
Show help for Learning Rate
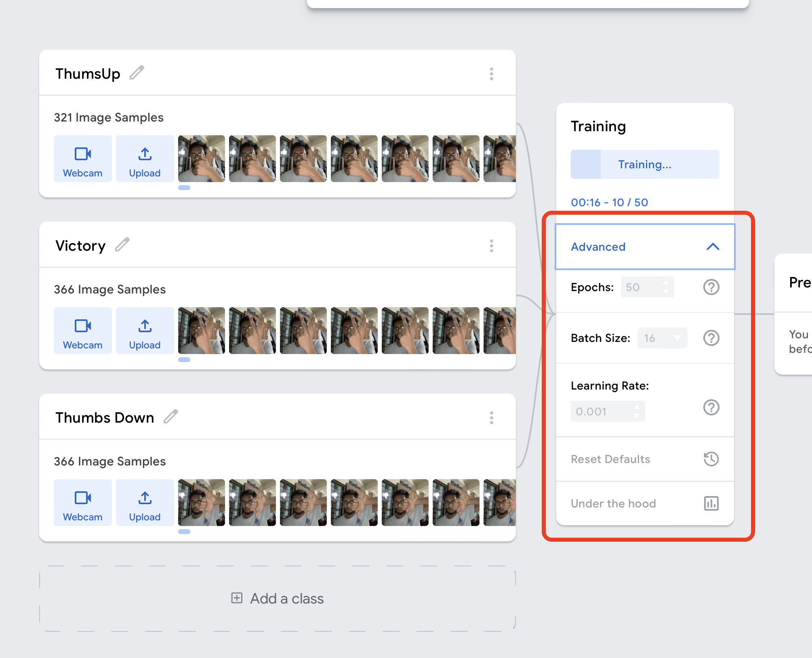(711, 407)
